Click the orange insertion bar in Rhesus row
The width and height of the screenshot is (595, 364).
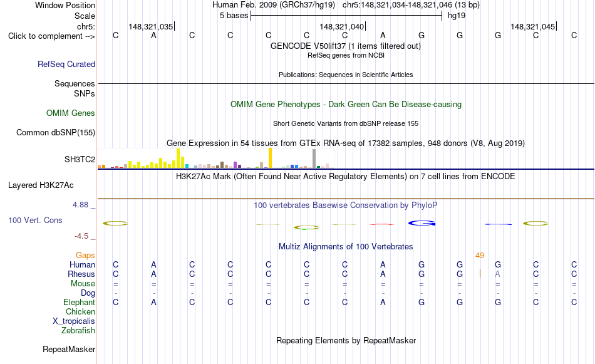coord(480,273)
